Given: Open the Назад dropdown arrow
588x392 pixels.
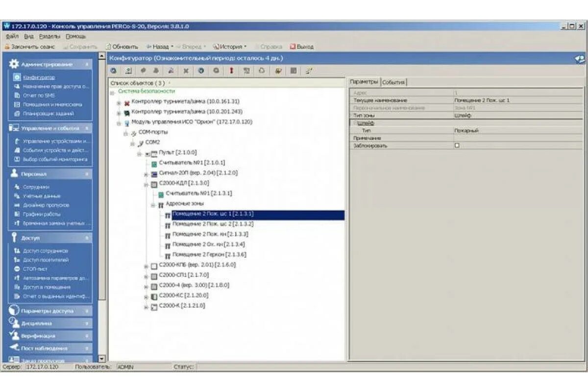Looking at the screenshot, I should pos(172,46).
